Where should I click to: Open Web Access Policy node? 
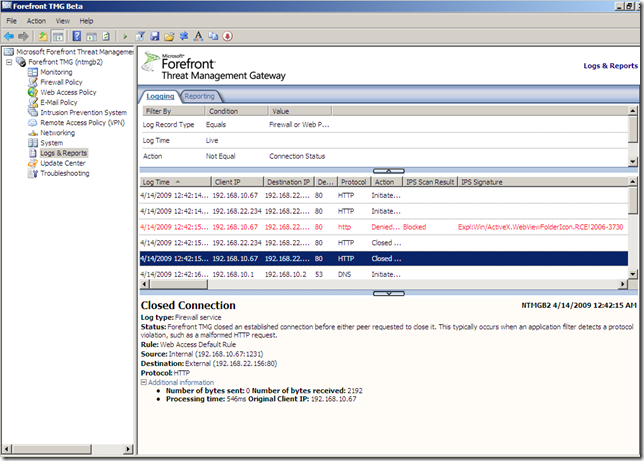tap(68, 92)
